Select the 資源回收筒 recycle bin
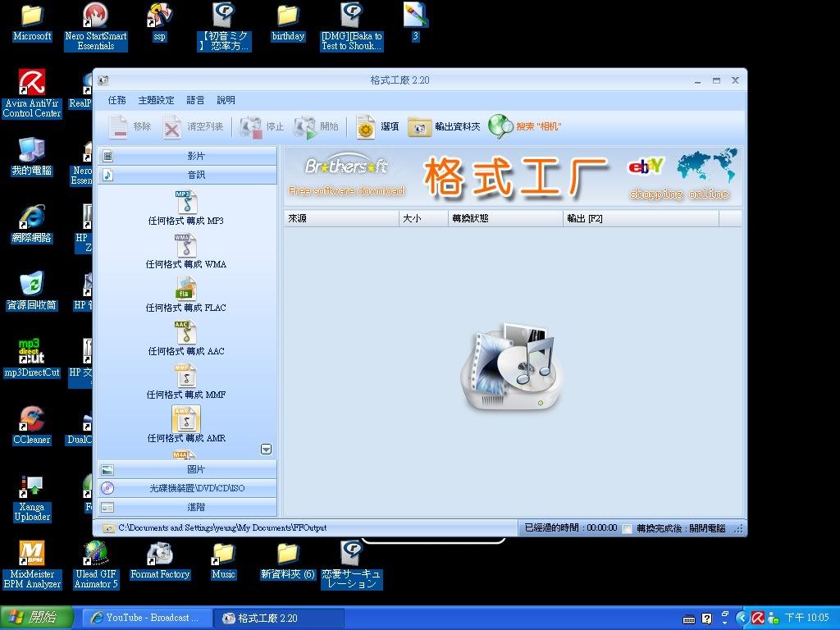 tap(32, 291)
